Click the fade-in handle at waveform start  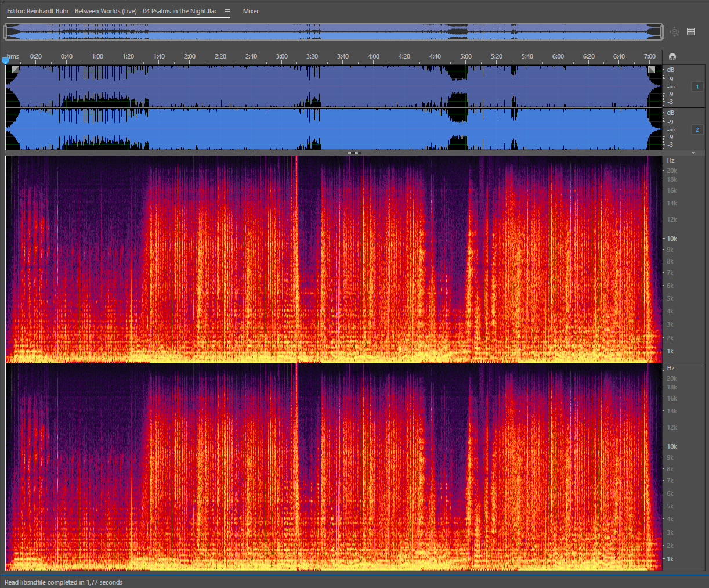(16, 70)
